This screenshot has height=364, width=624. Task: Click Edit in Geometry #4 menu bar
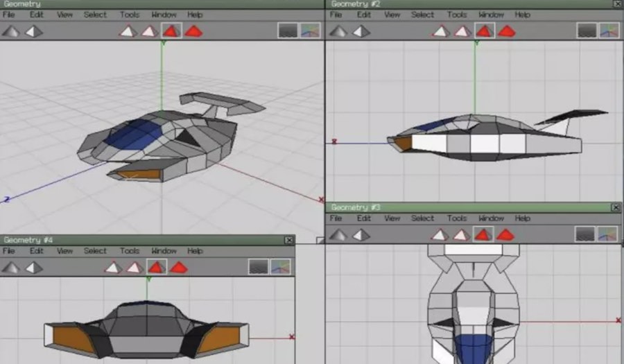[36, 251]
